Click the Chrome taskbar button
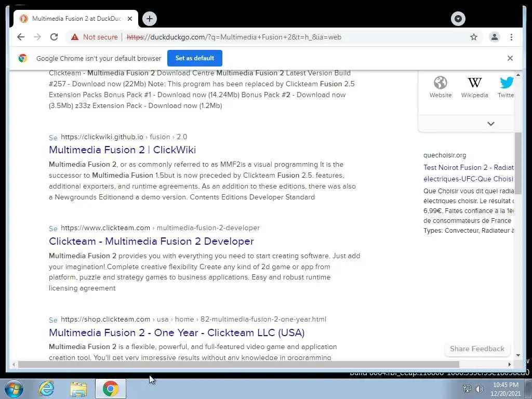This screenshot has width=532, height=399. point(111,389)
